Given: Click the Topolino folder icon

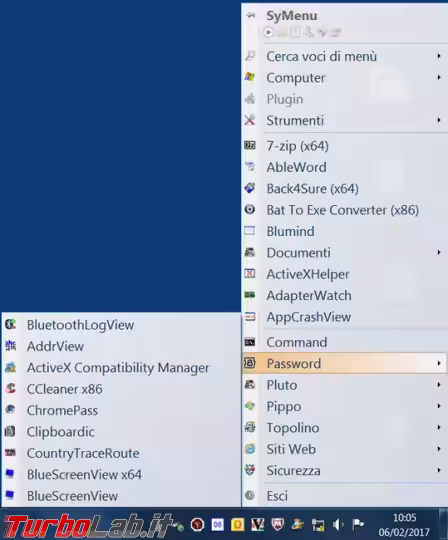Looking at the screenshot, I should coord(250,427).
